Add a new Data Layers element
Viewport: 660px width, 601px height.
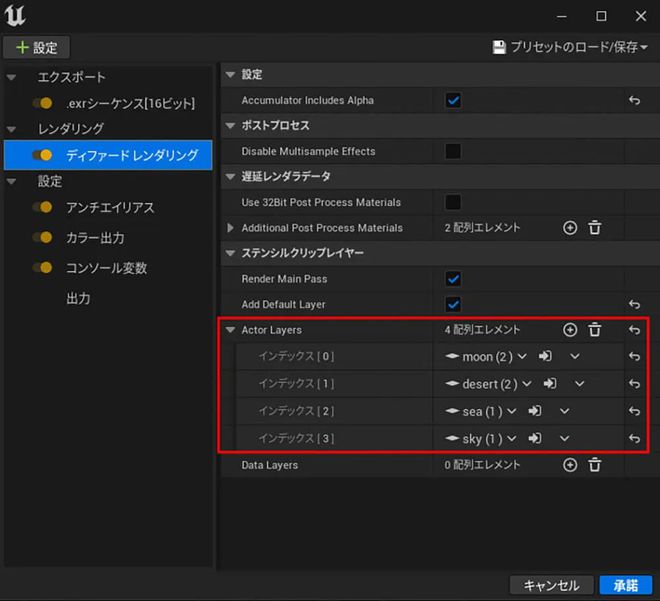[x=570, y=465]
